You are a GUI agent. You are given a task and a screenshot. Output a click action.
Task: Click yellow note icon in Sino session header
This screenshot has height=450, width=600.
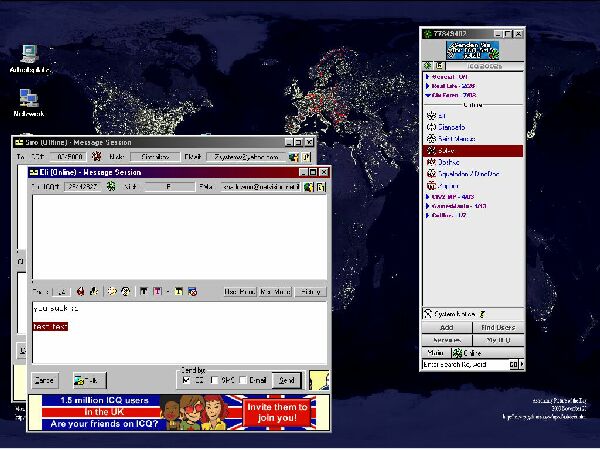pos(306,157)
